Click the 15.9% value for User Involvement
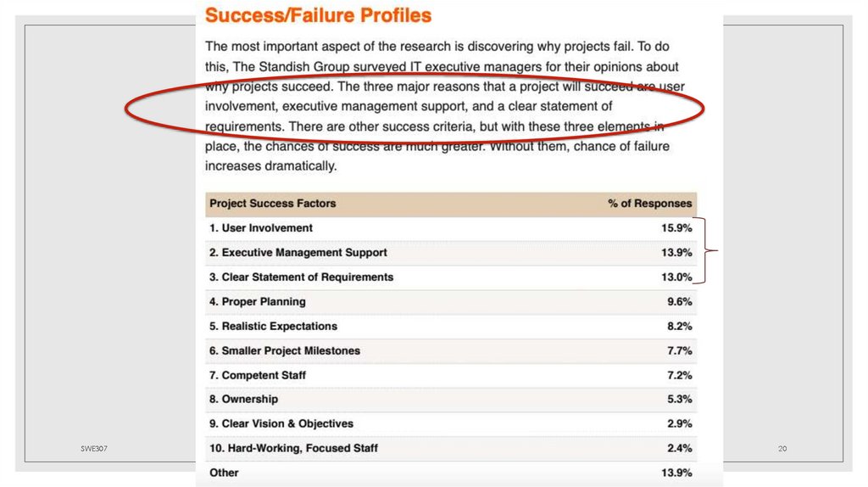The height and width of the screenshot is (487, 868). click(x=676, y=228)
